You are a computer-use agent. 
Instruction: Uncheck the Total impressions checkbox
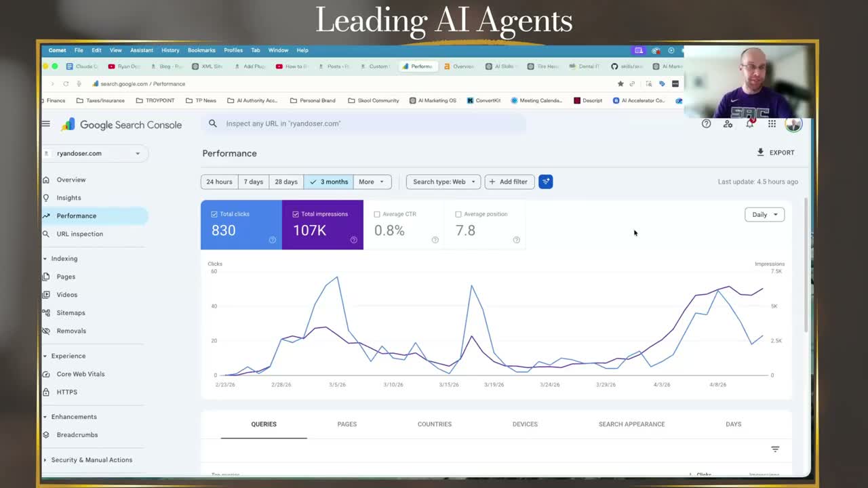pos(296,214)
